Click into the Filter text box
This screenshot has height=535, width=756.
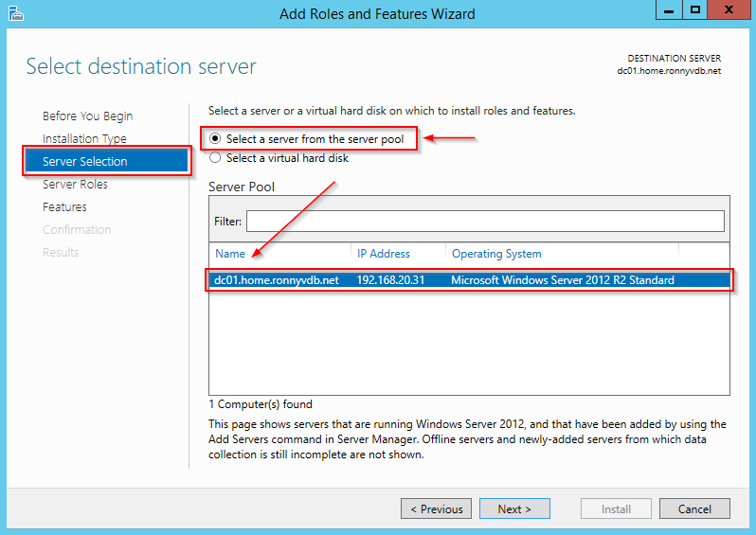485,221
